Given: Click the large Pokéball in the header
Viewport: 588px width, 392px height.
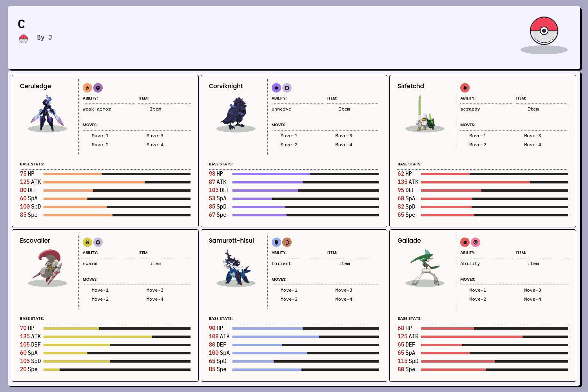Looking at the screenshot, I should click(544, 31).
